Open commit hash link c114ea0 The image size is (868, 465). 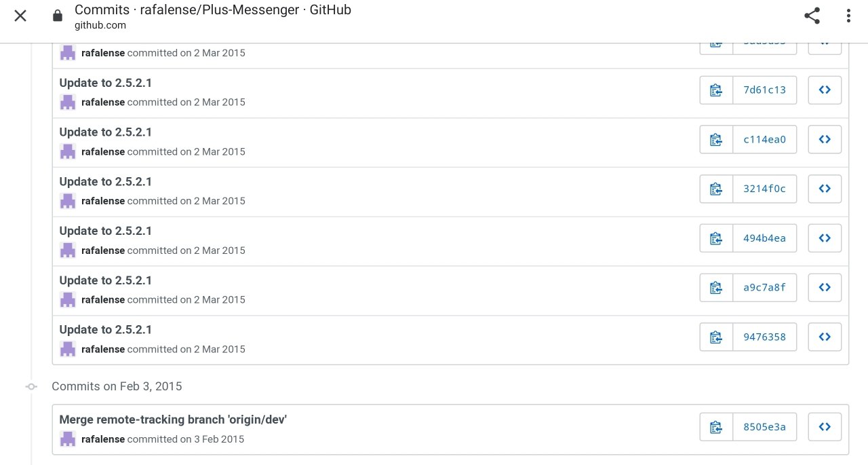765,139
